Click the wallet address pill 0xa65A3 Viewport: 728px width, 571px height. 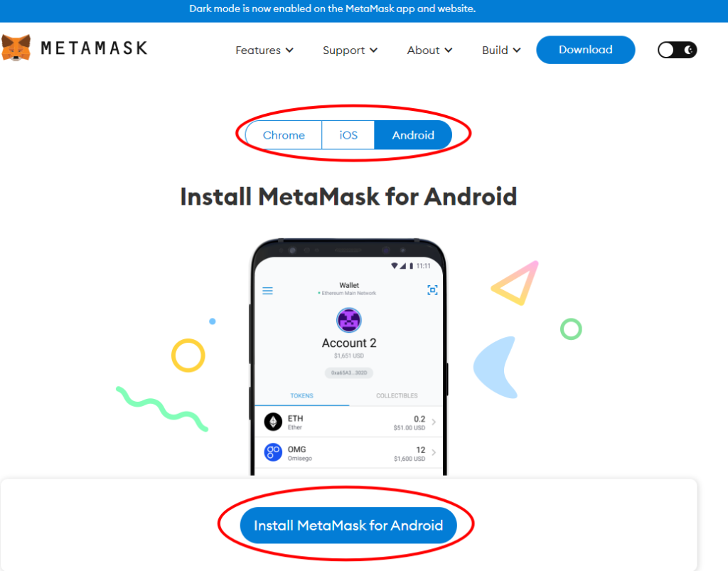(348, 373)
